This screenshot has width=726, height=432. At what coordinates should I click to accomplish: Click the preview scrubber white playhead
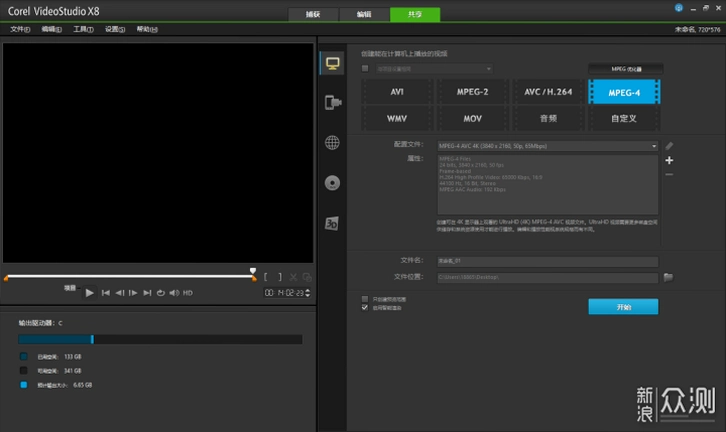[x=253, y=271]
